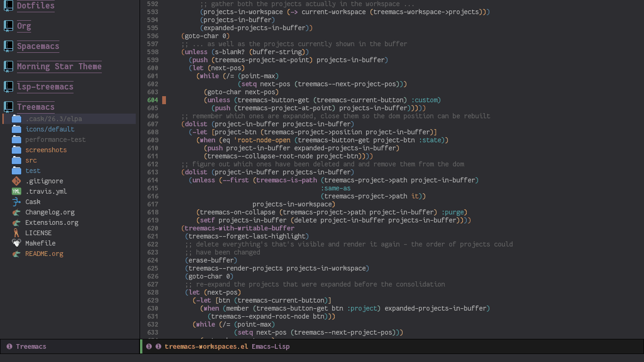The width and height of the screenshot is (644, 362).
Task: Select the YML icon beside .travis.yml
Action: (16, 191)
